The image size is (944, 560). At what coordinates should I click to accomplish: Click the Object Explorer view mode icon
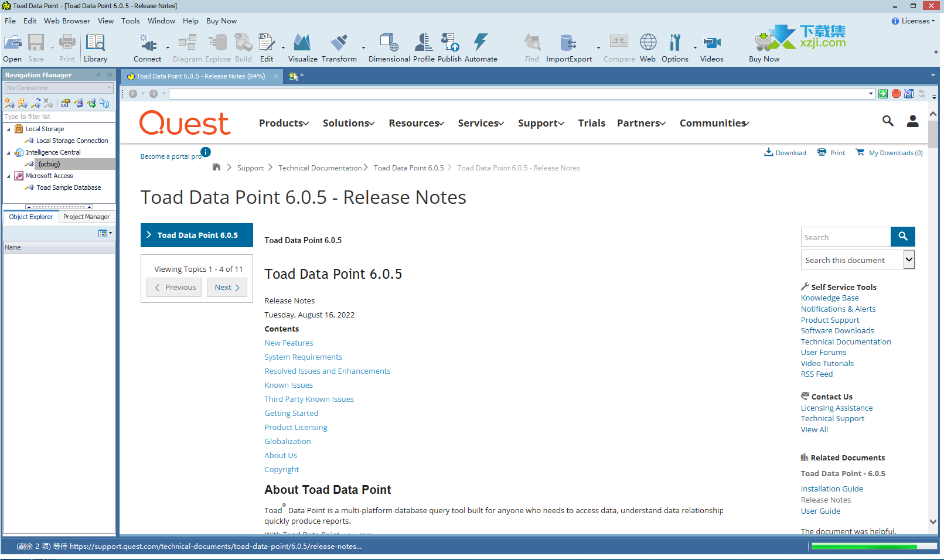[103, 233]
